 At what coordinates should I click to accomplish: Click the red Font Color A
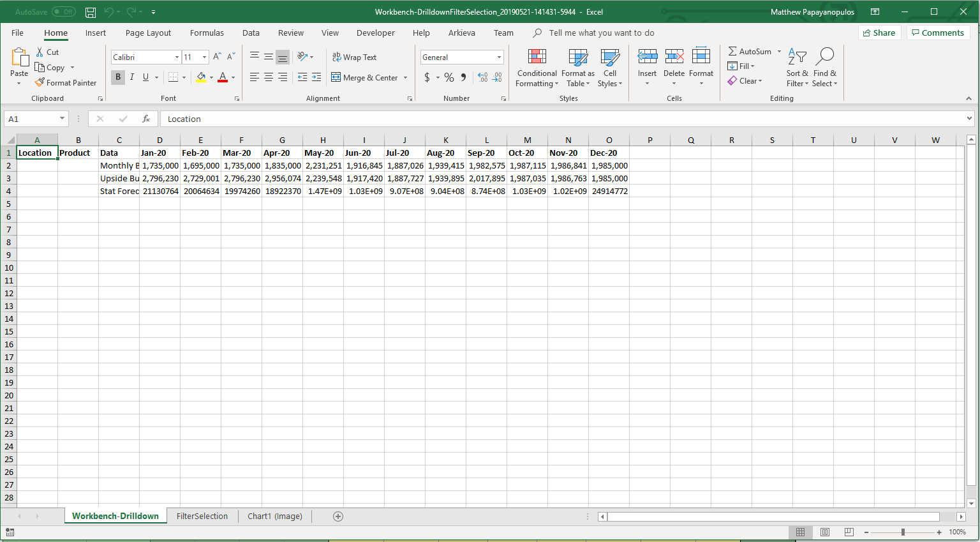point(223,77)
